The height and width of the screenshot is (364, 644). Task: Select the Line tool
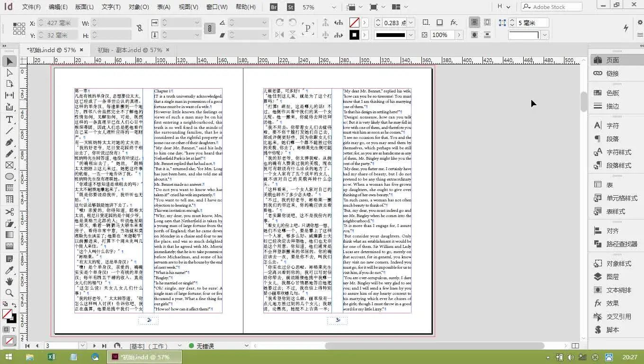click(x=9, y=131)
